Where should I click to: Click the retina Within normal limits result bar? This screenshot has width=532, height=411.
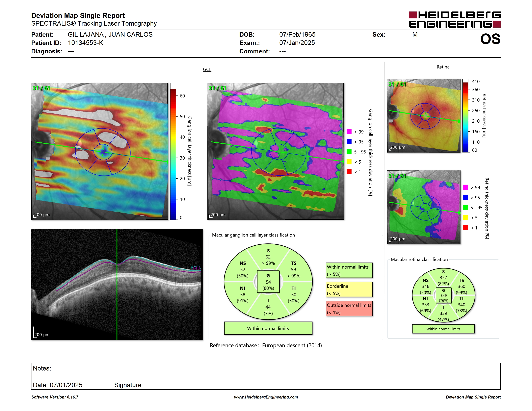click(x=443, y=329)
